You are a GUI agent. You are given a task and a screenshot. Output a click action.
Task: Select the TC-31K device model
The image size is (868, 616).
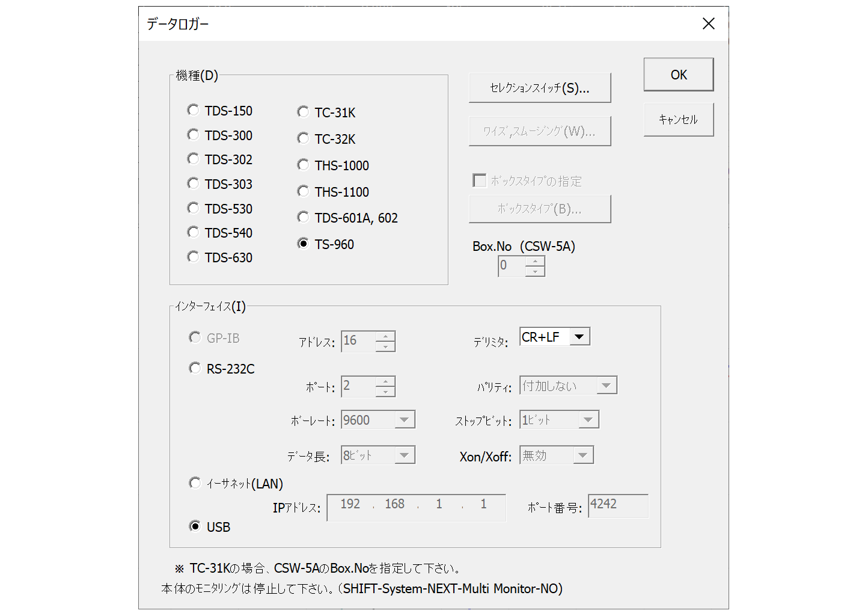(x=303, y=111)
